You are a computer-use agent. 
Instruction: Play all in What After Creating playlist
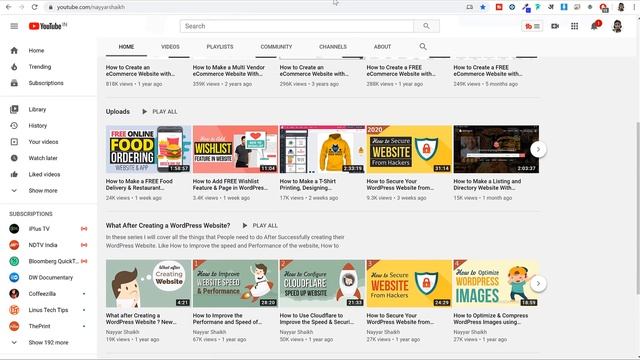pos(260,225)
